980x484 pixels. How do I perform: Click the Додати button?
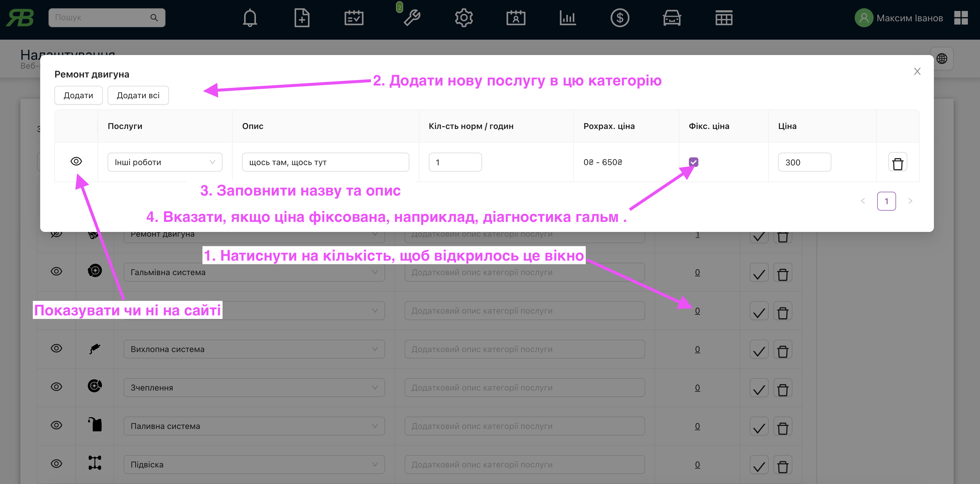78,95
